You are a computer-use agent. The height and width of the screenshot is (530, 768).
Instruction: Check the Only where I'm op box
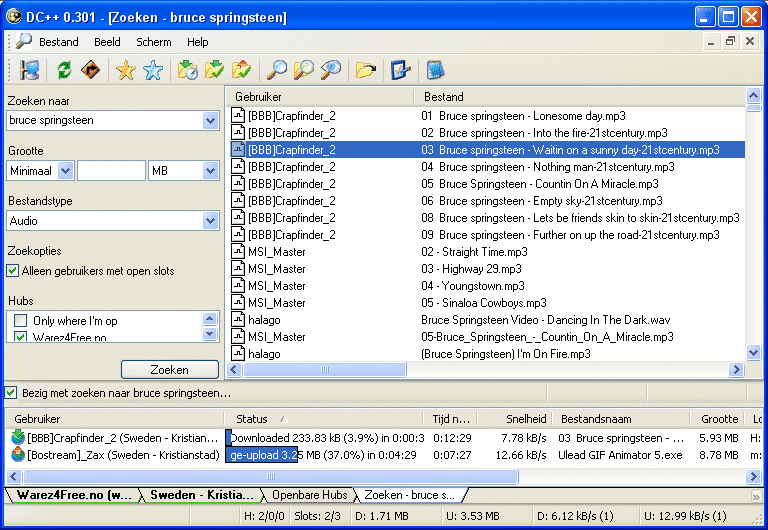pos(20,320)
